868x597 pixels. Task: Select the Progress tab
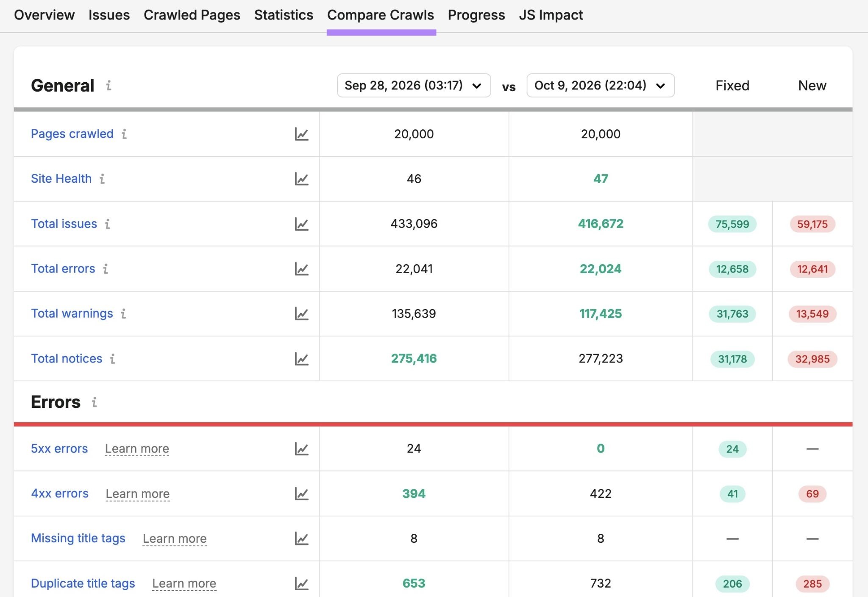point(476,15)
